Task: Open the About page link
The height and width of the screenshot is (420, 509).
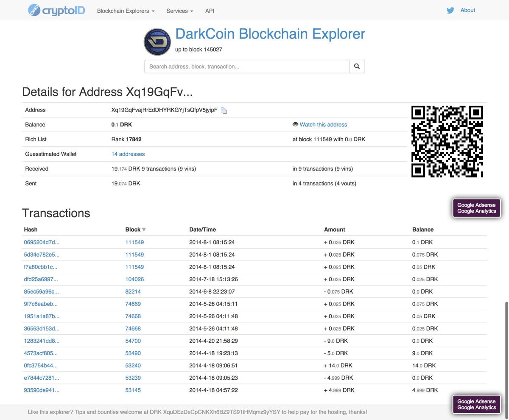Action: pos(468,10)
